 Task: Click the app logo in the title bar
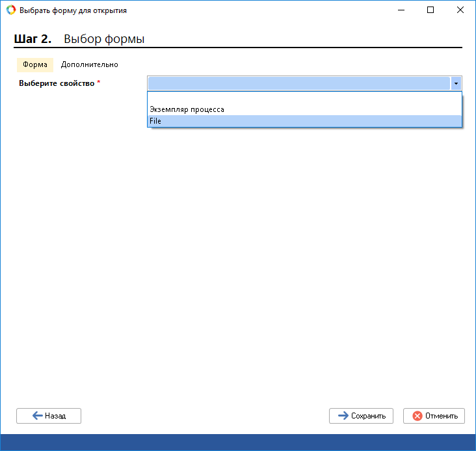(x=10, y=10)
